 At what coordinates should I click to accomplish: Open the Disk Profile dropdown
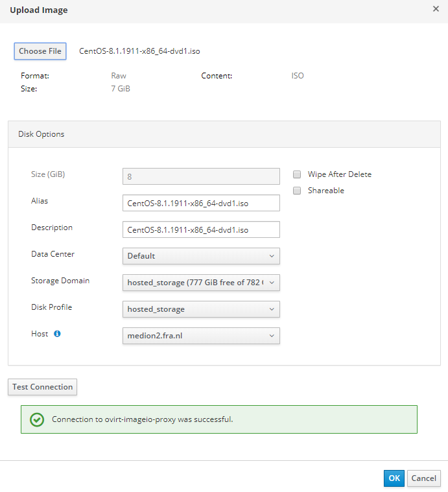(201, 309)
